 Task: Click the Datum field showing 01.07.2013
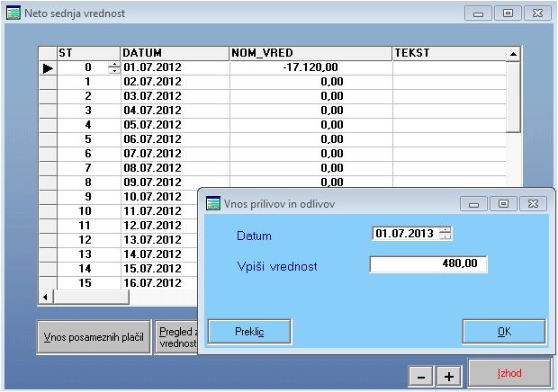coord(404,234)
